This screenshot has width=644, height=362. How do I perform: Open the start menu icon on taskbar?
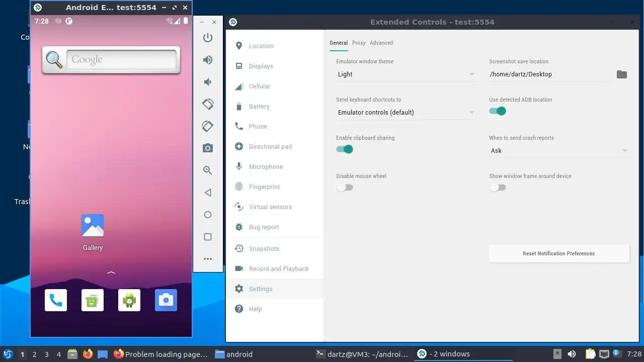tap(8, 354)
